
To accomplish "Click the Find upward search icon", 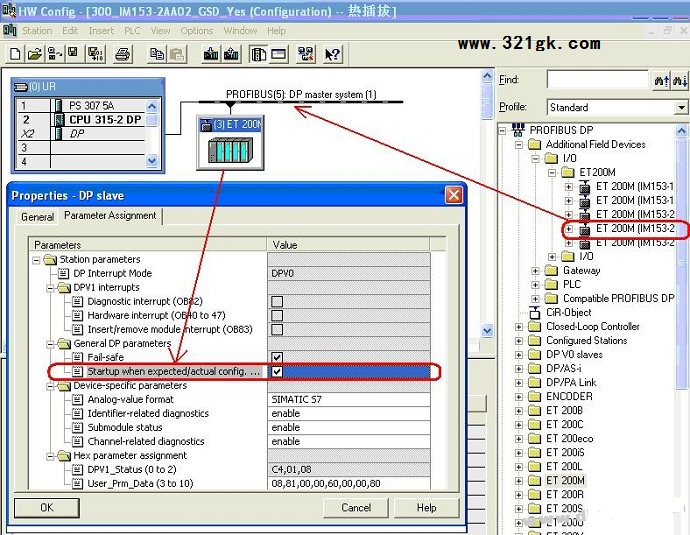I will pyautogui.click(x=662, y=81).
